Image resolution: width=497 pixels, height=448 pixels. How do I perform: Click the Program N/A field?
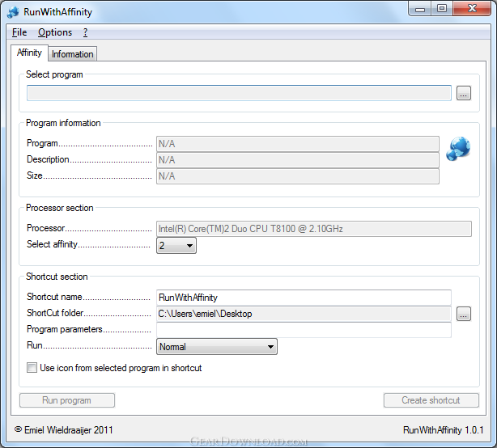(x=298, y=144)
